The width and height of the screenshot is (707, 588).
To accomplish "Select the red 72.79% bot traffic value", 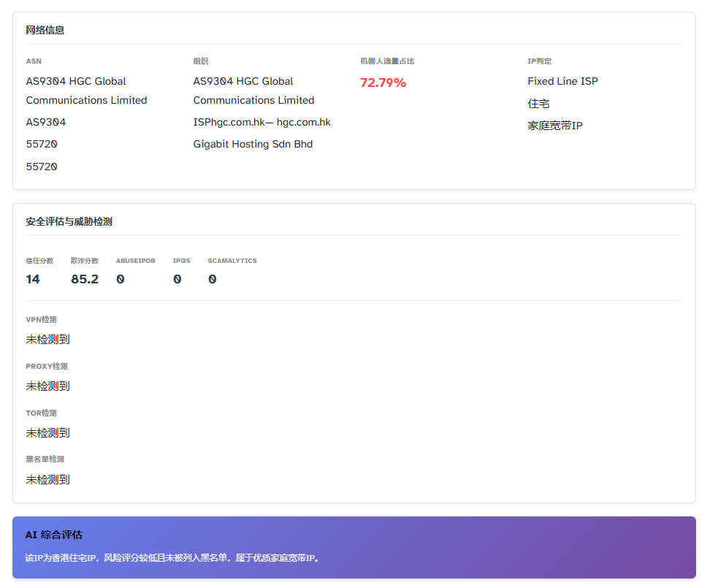I will pyautogui.click(x=383, y=83).
